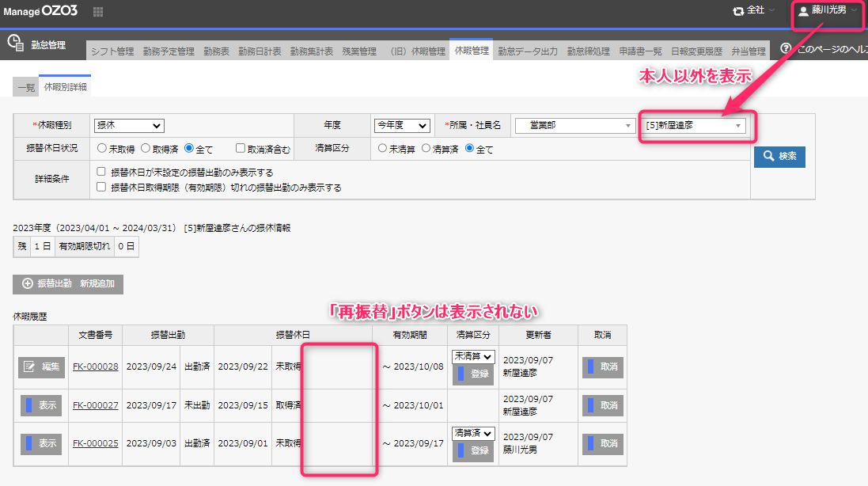
Task: Open document link FK-000027
Action: coord(95,405)
